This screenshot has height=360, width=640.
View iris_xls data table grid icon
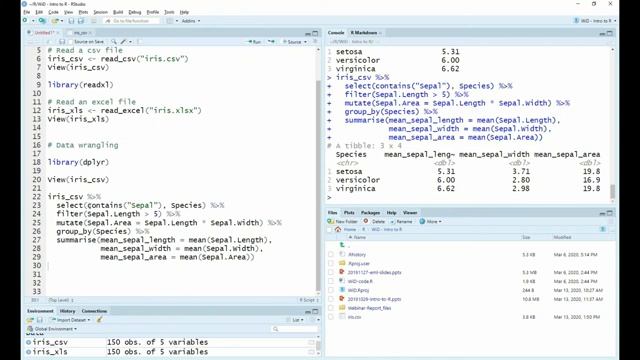(312, 352)
